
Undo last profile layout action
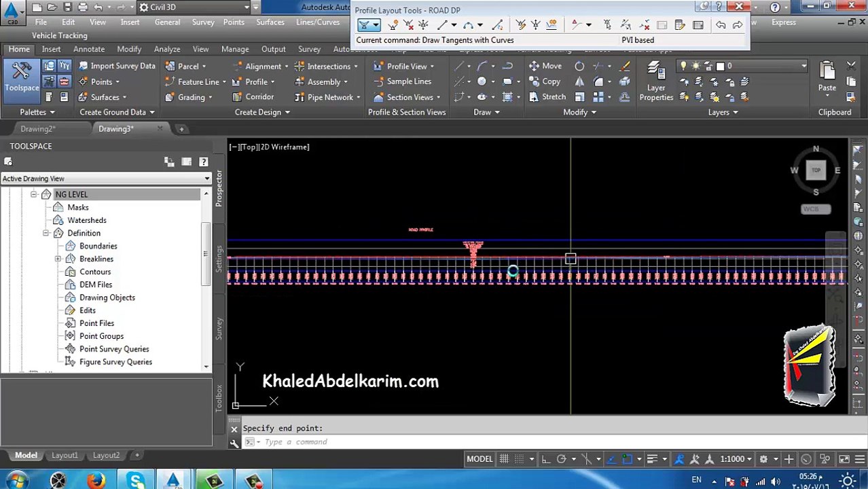pyautogui.click(x=721, y=25)
